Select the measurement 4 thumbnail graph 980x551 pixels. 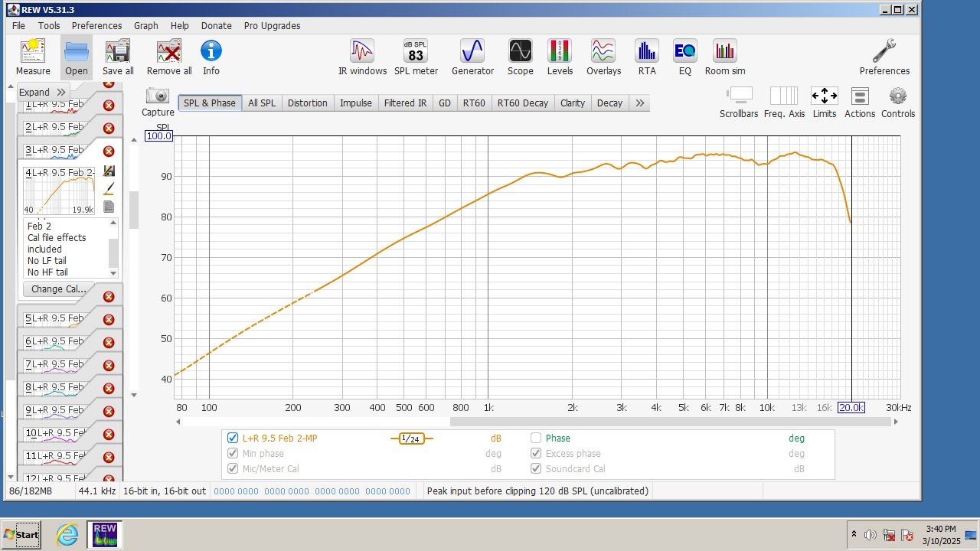click(x=60, y=193)
